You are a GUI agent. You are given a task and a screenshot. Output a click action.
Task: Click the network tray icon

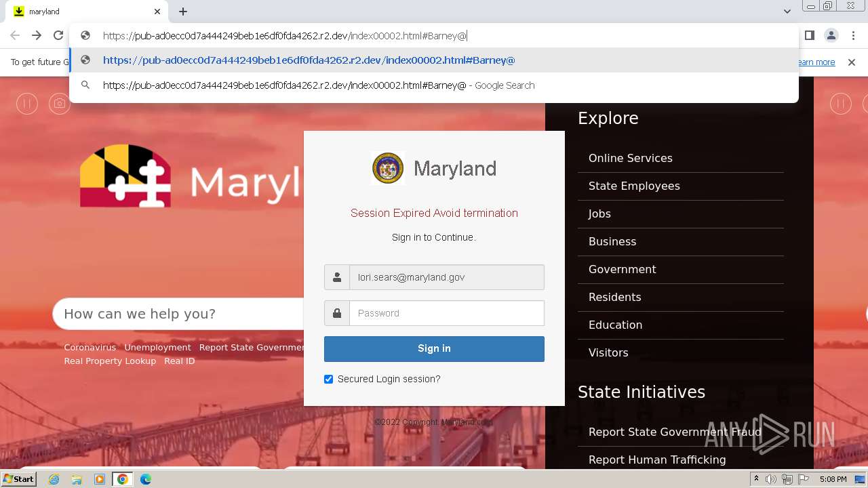(787, 479)
